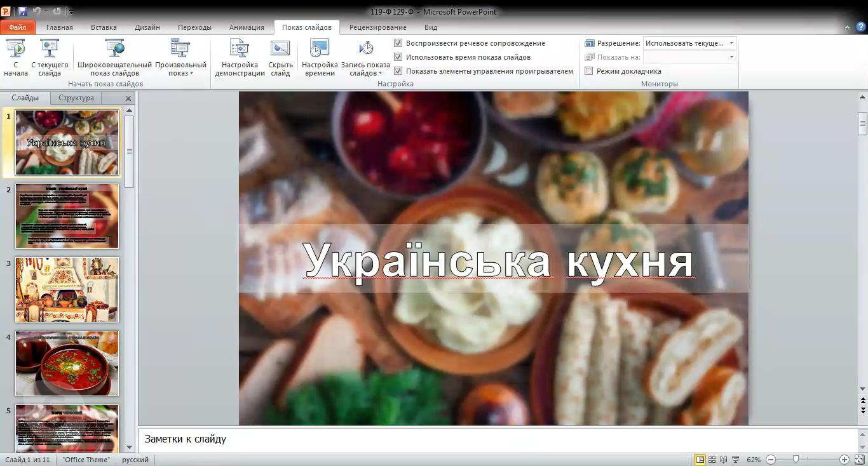The image size is (868, 466).
Task: Toggle 'Использовать время показа слайдов' checkbox
Action: click(x=398, y=57)
